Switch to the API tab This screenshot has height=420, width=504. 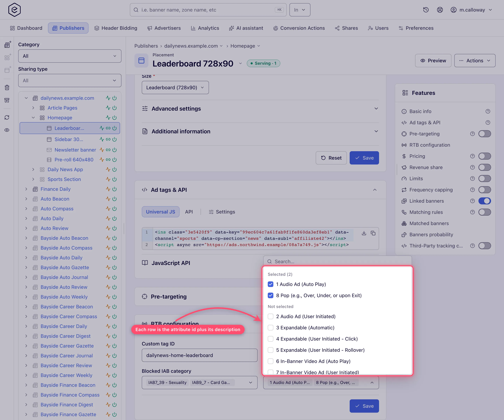tap(189, 212)
